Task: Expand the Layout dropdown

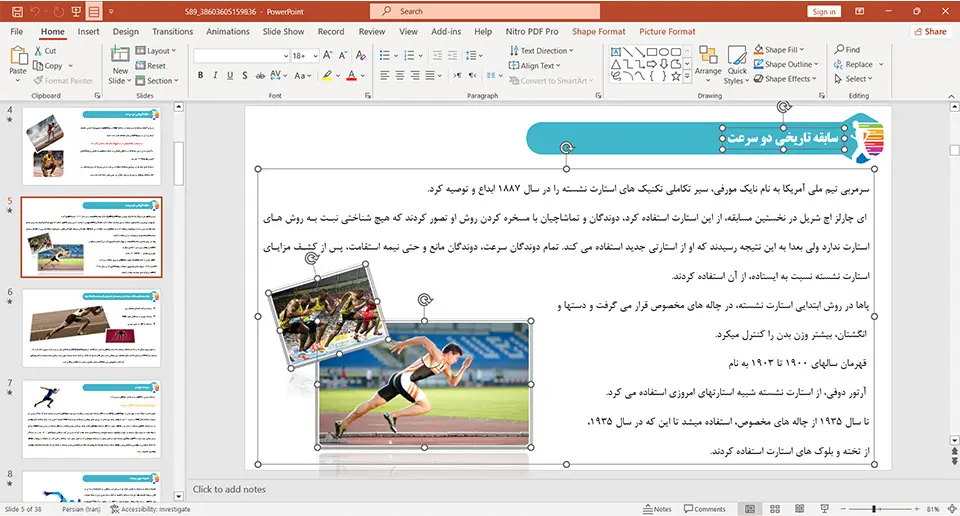Action: [x=156, y=51]
